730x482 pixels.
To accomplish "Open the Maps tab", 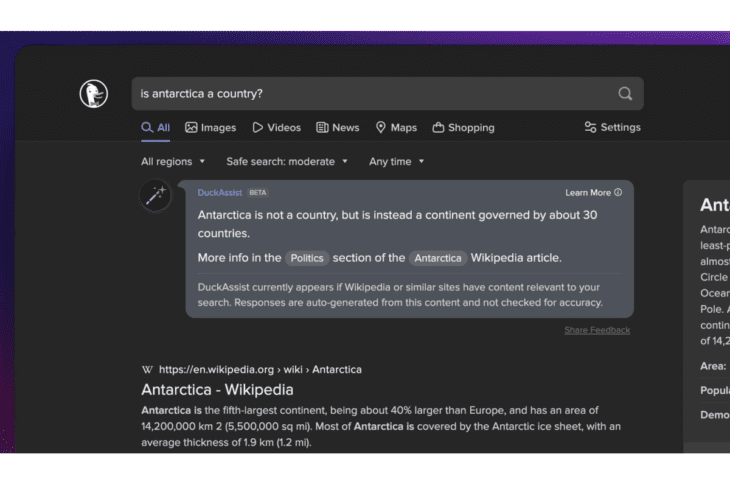I will tap(396, 128).
